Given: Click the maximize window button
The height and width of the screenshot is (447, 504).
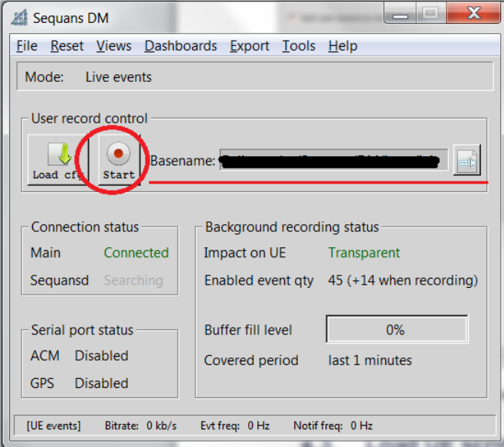Looking at the screenshot, I should [431, 13].
